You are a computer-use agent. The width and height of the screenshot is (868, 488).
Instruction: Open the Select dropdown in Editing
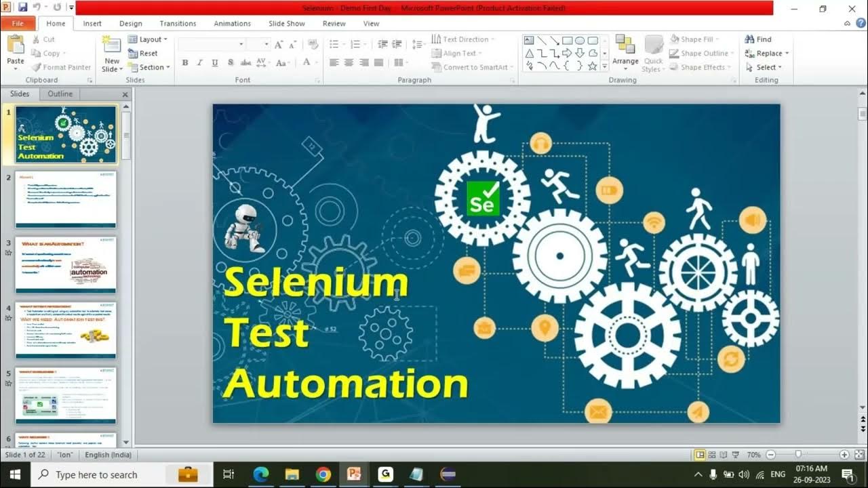[x=764, y=67]
